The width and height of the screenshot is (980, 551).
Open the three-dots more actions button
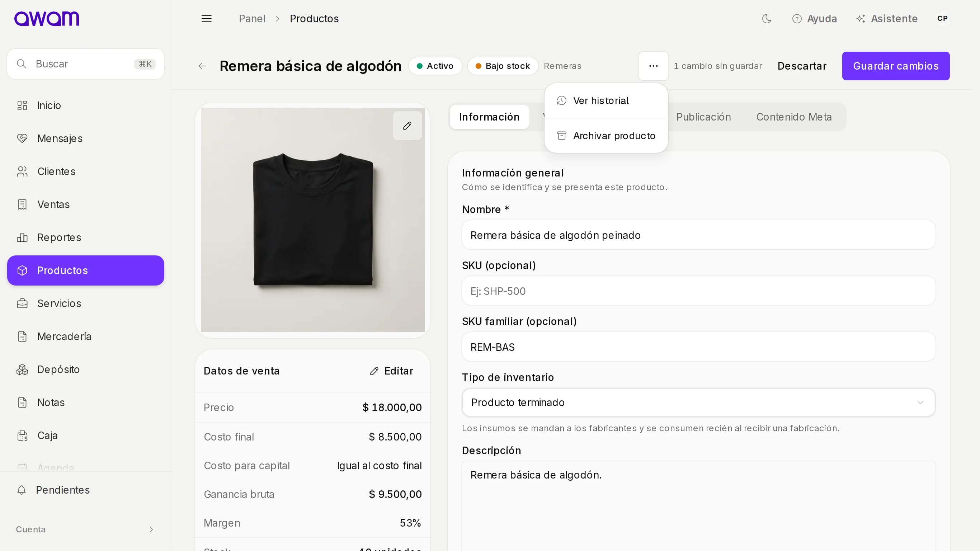point(653,66)
